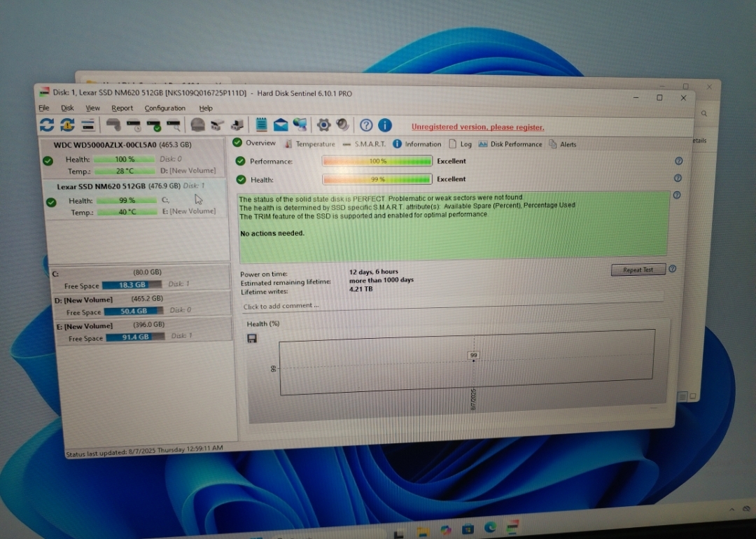The width and height of the screenshot is (756, 539).
Task: Click the add comment field
Action: [x=453, y=306]
